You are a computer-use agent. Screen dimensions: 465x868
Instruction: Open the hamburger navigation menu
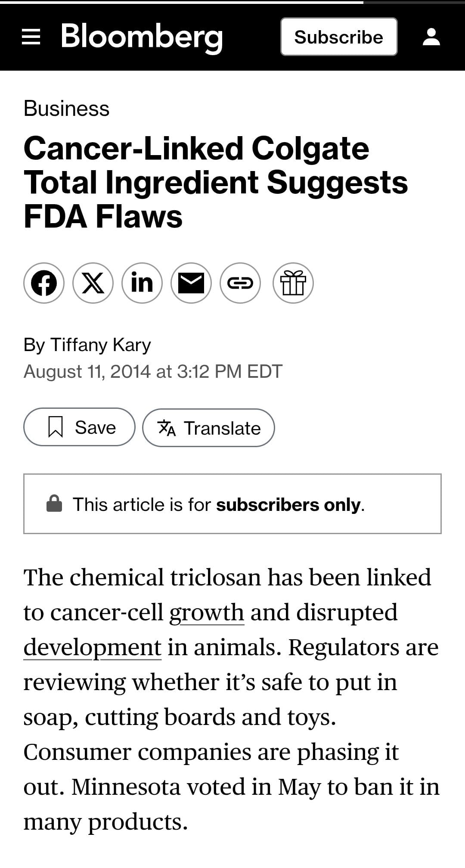click(31, 37)
